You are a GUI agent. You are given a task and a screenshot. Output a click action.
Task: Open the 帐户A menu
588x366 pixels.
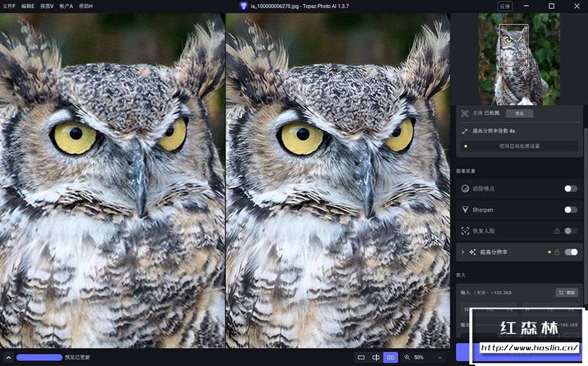coord(66,6)
